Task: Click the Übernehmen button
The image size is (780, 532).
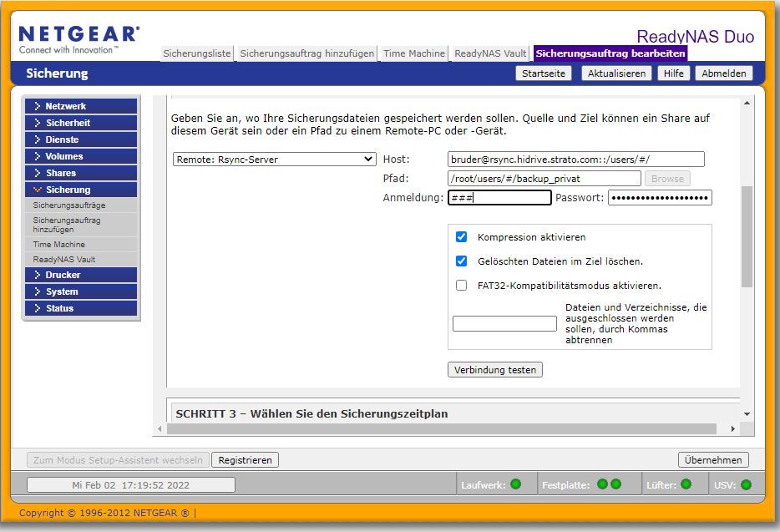Action: 712,460
